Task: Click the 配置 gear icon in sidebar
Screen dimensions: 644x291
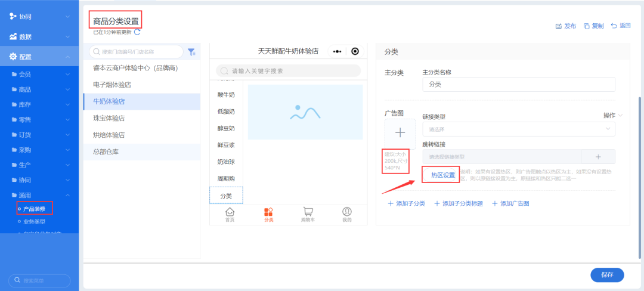Action: coord(13,57)
